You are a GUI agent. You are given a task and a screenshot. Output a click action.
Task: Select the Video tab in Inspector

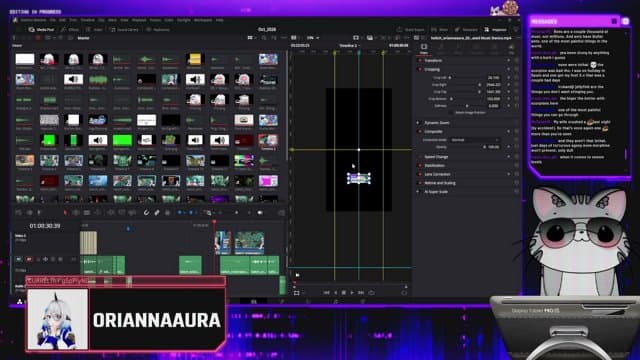tap(424, 48)
